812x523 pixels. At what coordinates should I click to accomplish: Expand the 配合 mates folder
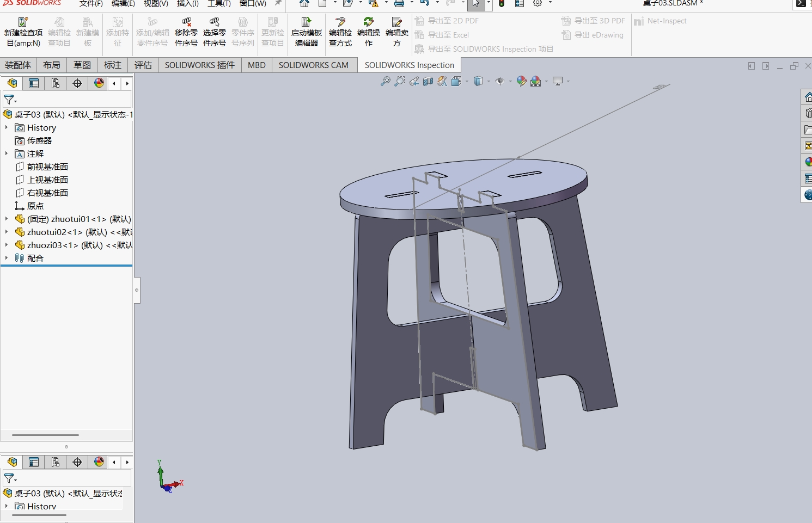[7, 258]
